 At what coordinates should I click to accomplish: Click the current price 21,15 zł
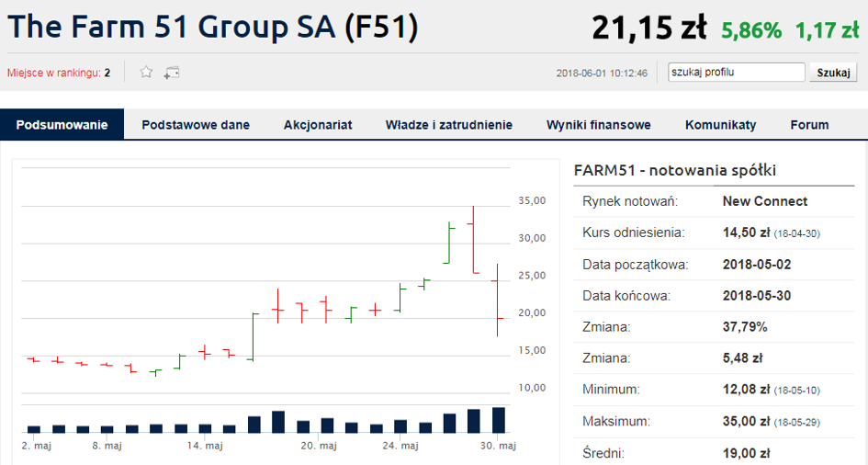point(649,28)
